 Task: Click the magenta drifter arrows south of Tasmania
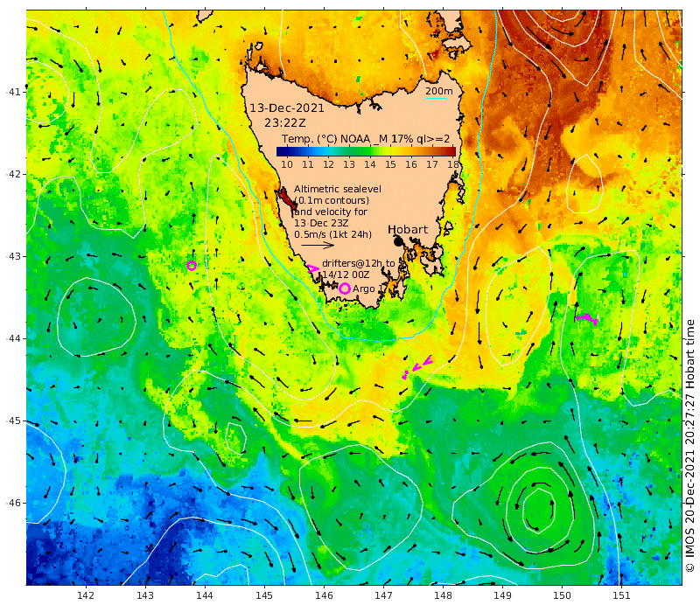[x=417, y=367]
